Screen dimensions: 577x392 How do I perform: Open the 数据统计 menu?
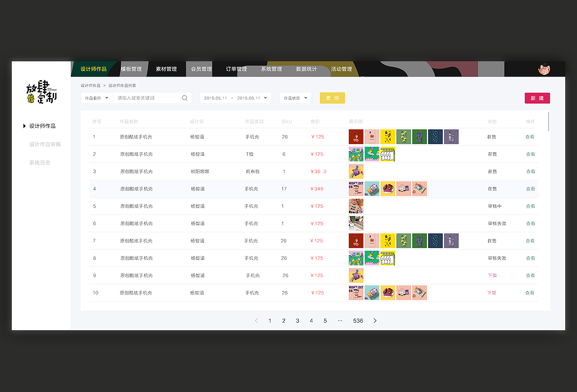[x=306, y=69]
